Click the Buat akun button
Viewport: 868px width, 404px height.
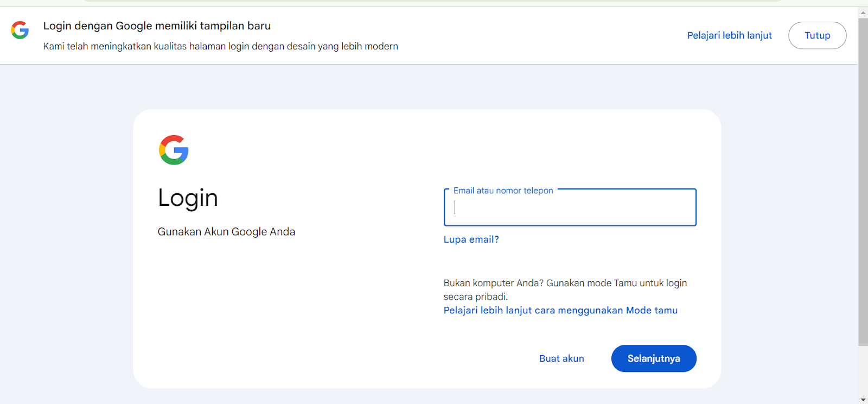pos(561,358)
